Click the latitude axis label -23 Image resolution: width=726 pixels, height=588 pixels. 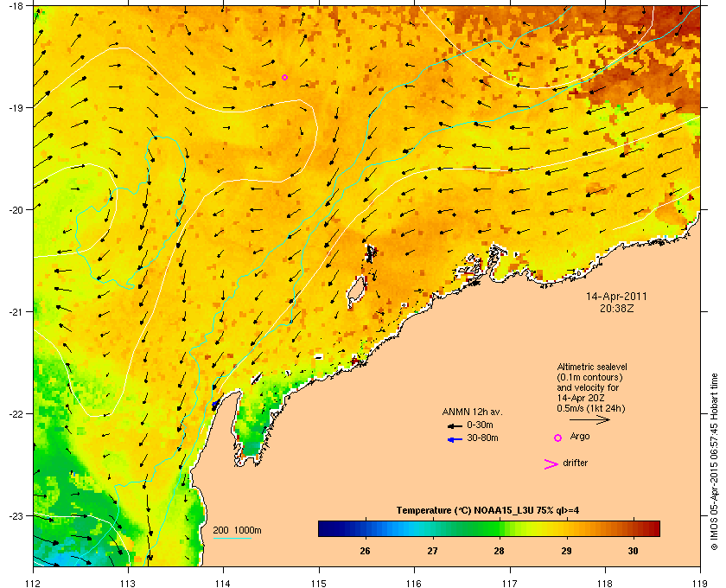click(16, 515)
